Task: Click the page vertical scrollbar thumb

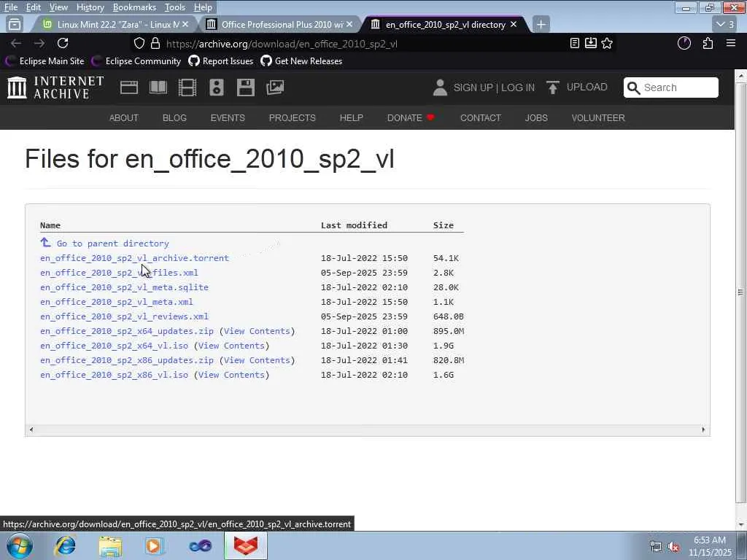Action: click(741, 292)
